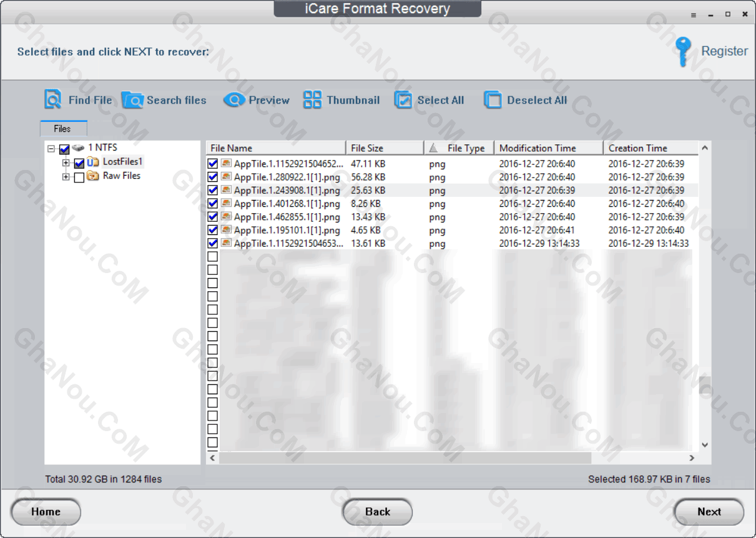This screenshot has width=756, height=538.
Task: Select file AppTile.1.243908.1[1].png
Action: pos(287,190)
